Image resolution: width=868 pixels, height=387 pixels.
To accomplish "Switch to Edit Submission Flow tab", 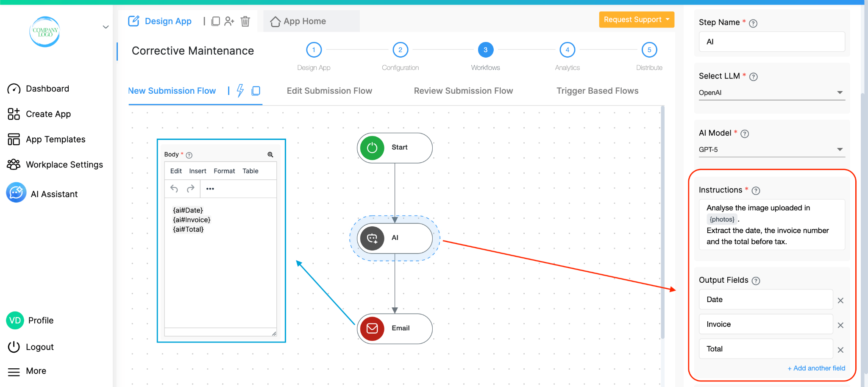I will [x=329, y=91].
